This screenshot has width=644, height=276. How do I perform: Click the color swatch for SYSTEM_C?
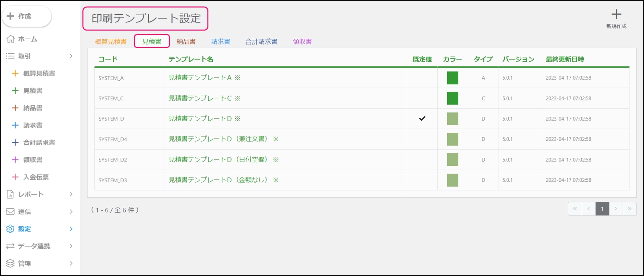point(452,98)
